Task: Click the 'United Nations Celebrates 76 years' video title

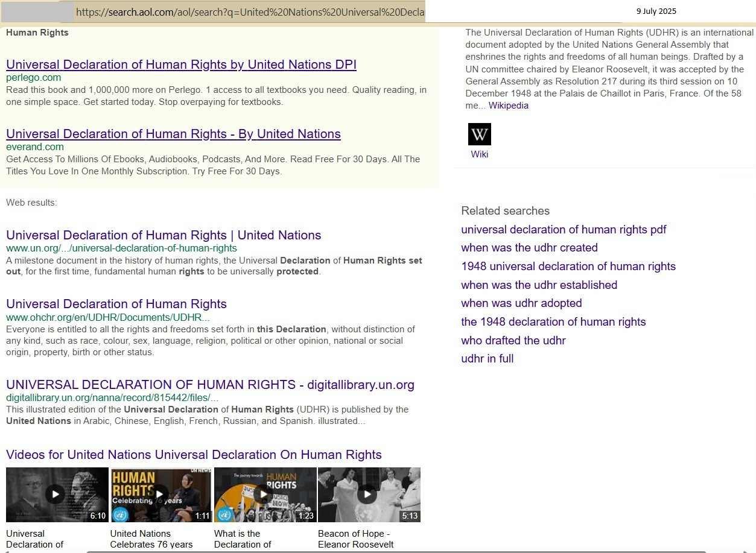Action: [x=151, y=539]
